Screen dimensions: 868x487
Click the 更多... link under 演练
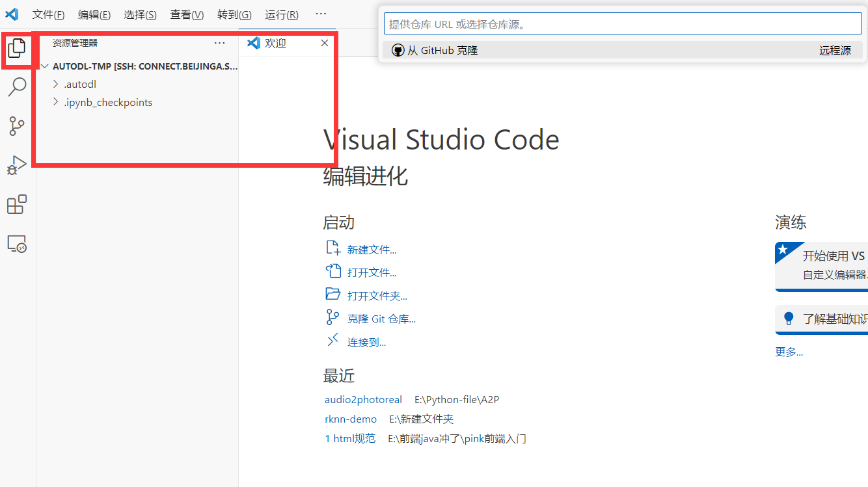tap(789, 352)
